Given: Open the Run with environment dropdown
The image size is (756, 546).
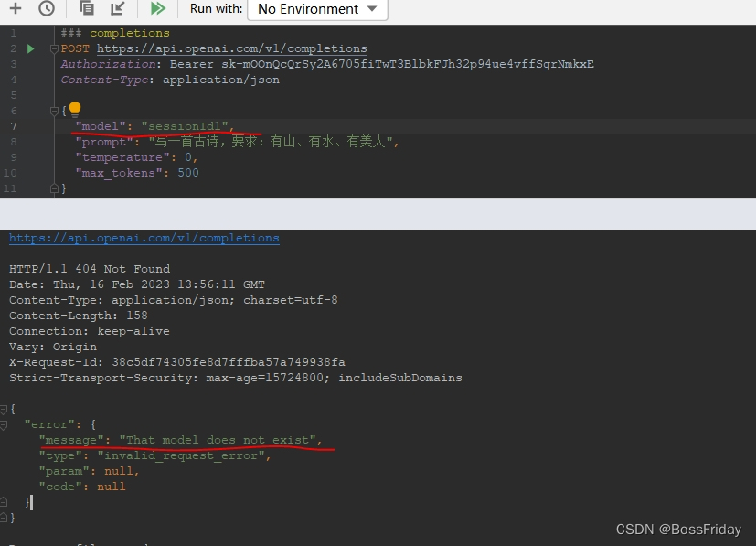Looking at the screenshot, I should [x=317, y=9].
